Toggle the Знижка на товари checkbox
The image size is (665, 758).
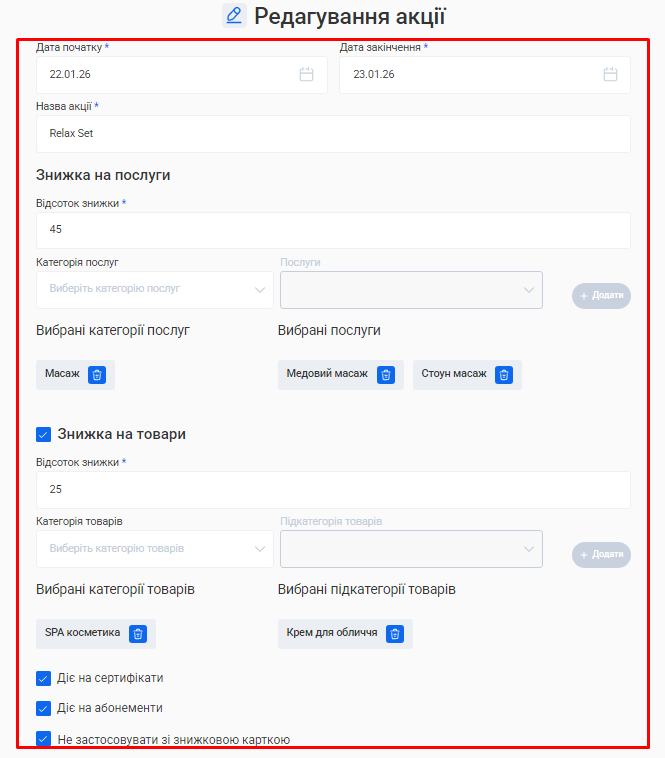(x=44, y=434)
